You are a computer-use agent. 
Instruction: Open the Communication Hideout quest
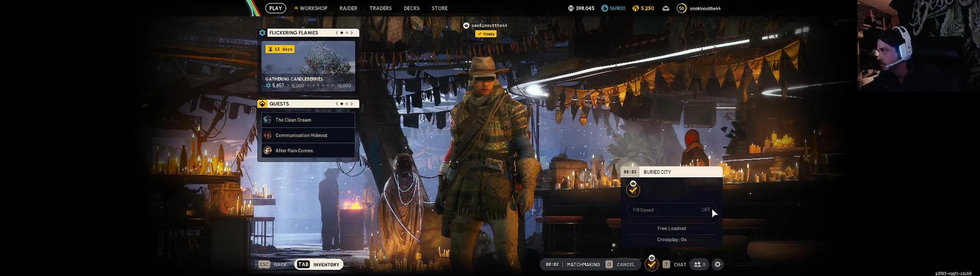tap(308, 135)
